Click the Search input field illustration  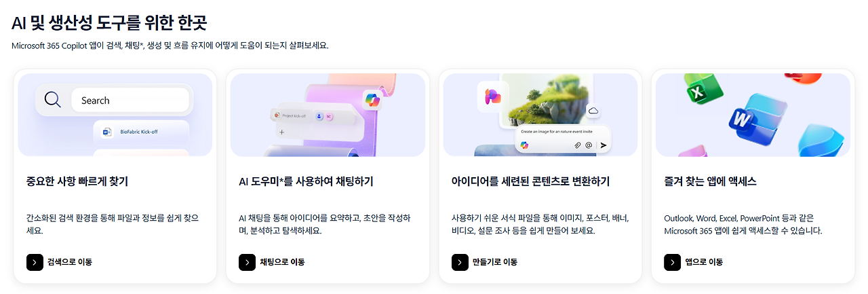click(130, 100)
